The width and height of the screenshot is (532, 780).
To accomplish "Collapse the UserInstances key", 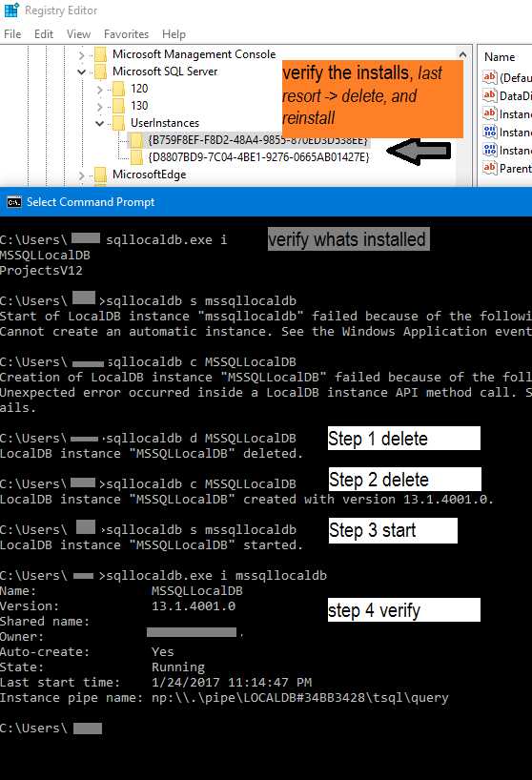I will point(99,123).
